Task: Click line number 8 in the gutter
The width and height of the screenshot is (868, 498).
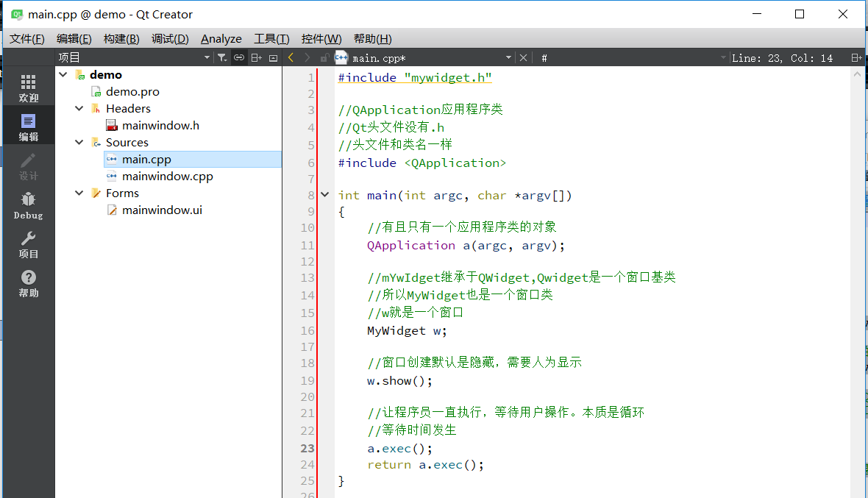Action: (x=311, y=196)
